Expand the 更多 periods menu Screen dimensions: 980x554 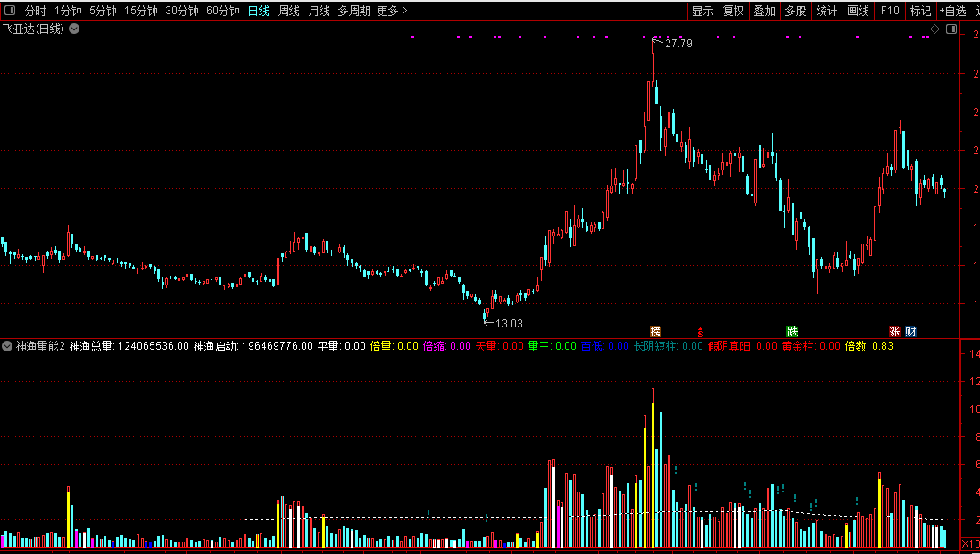click(x=392, y=11)
